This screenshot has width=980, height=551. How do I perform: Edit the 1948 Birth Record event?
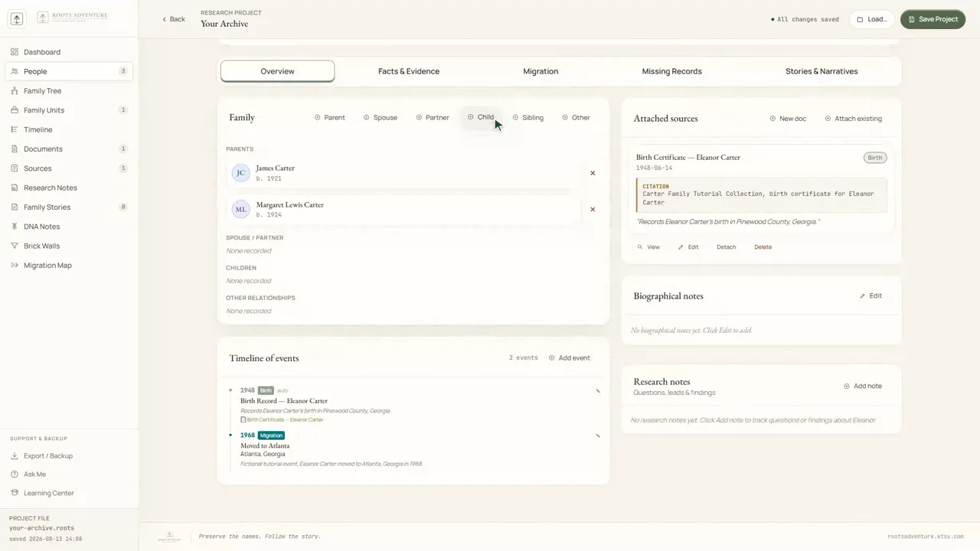point(598,391)
